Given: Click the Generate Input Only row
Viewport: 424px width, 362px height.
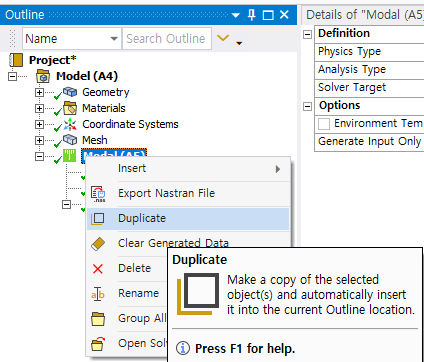Looking at the screenshot, I should point(369,142).
